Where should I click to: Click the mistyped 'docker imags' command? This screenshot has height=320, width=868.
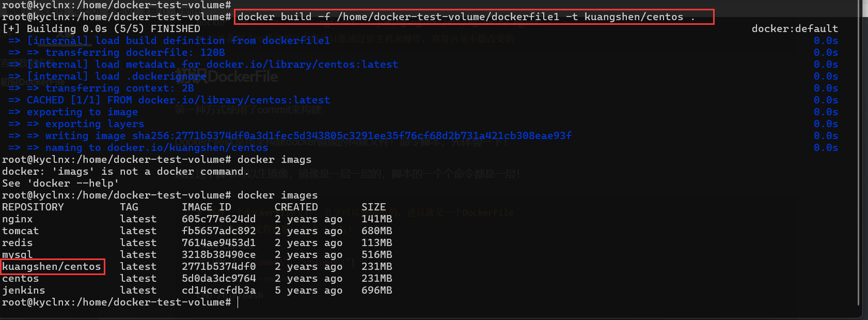coord(274,160)
